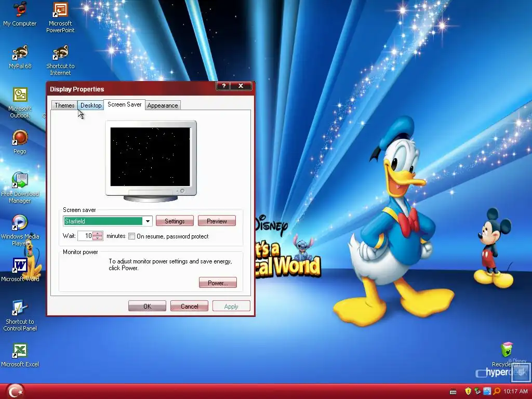Viewport: 532px width, 399px height.
Task: Click the on-screen keyboard tray icon
Action: tap(453, 392)
